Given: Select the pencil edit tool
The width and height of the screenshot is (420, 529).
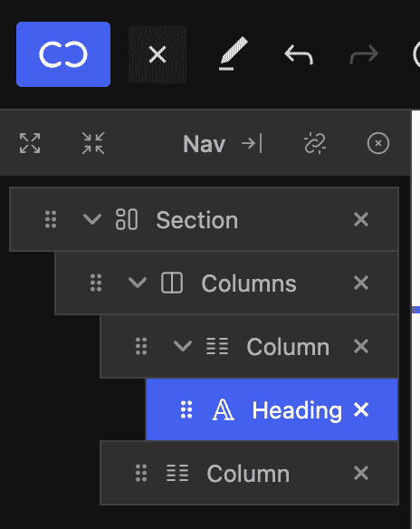Looking at the screenshot, I should 234,54.
